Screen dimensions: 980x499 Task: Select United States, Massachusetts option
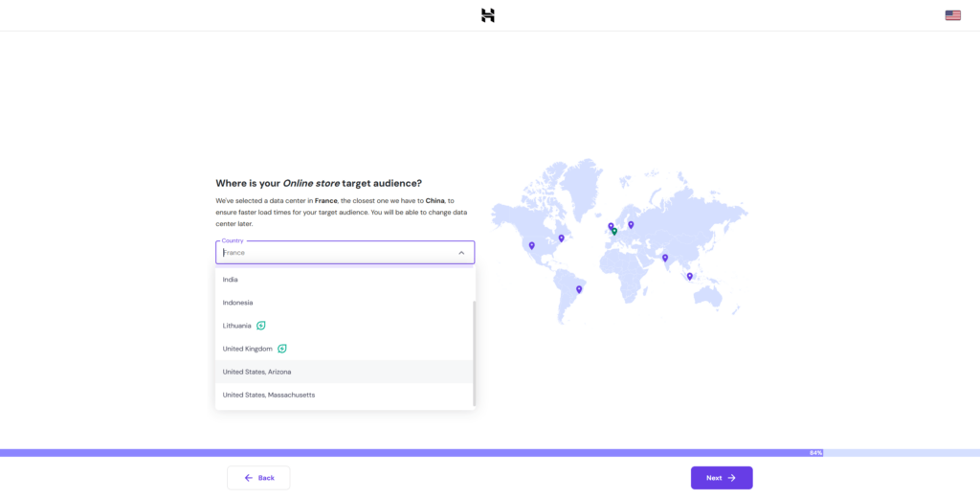(x=269, y=395)
